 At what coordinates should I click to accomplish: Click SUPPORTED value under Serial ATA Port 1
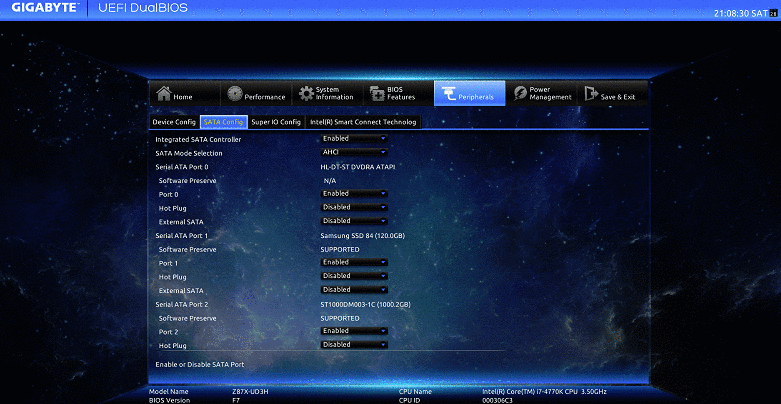click(340, 250)
